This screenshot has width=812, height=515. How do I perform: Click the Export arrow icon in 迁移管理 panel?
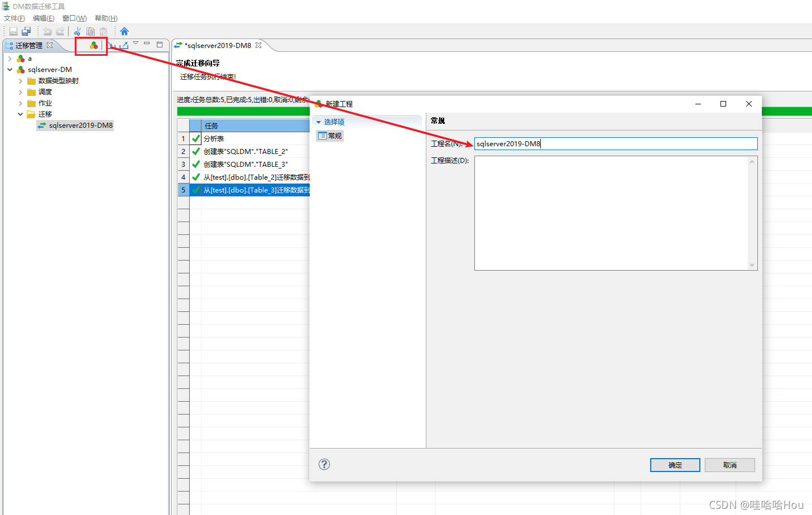tap(124, 45)
